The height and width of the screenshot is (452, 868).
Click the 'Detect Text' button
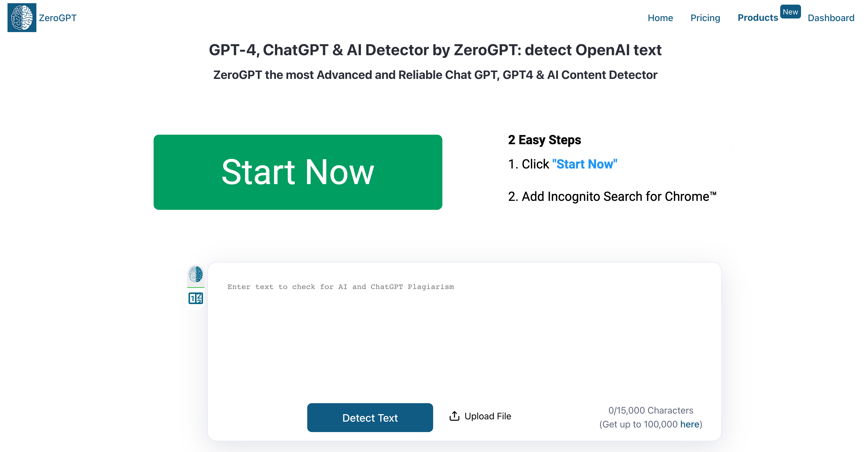(370, 418)
